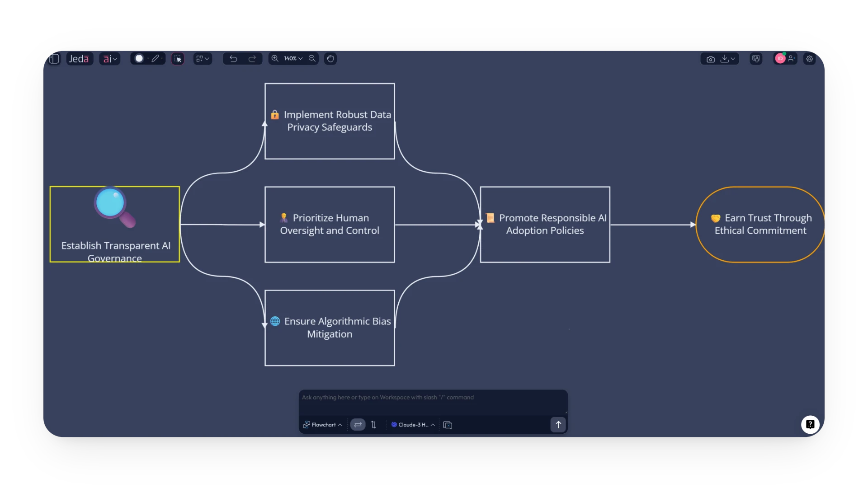This screenshot has height=488, width=868.
Task: Pick the white fill color circle
Action: (x=139, y=58)
